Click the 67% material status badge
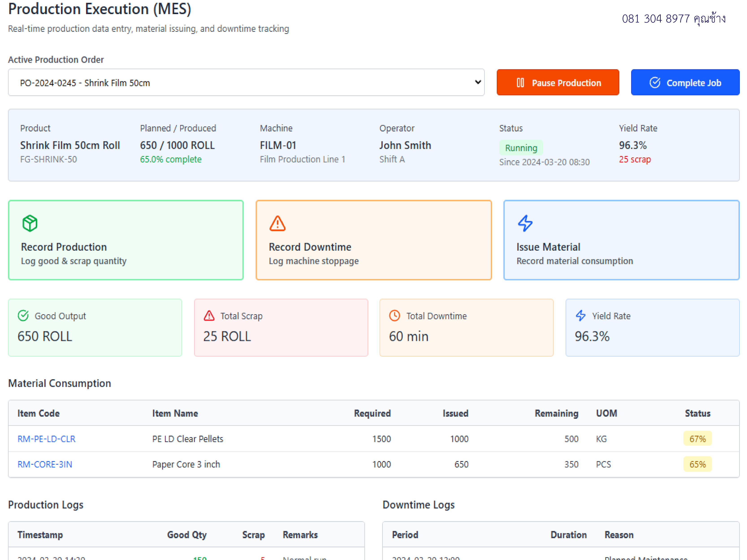Viewport: 747px width, 560px height. pos(697,439)
